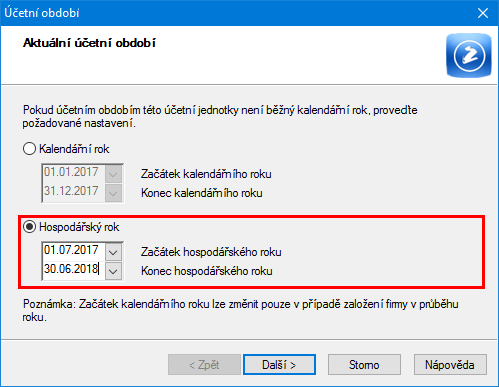The image size is (499, 387).
Task: Click into the 30.06.2018 date field
Action: pos(74,269)
